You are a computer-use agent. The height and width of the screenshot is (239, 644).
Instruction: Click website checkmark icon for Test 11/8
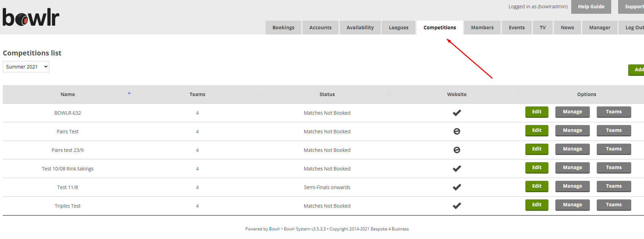click(x=457, y=187)
